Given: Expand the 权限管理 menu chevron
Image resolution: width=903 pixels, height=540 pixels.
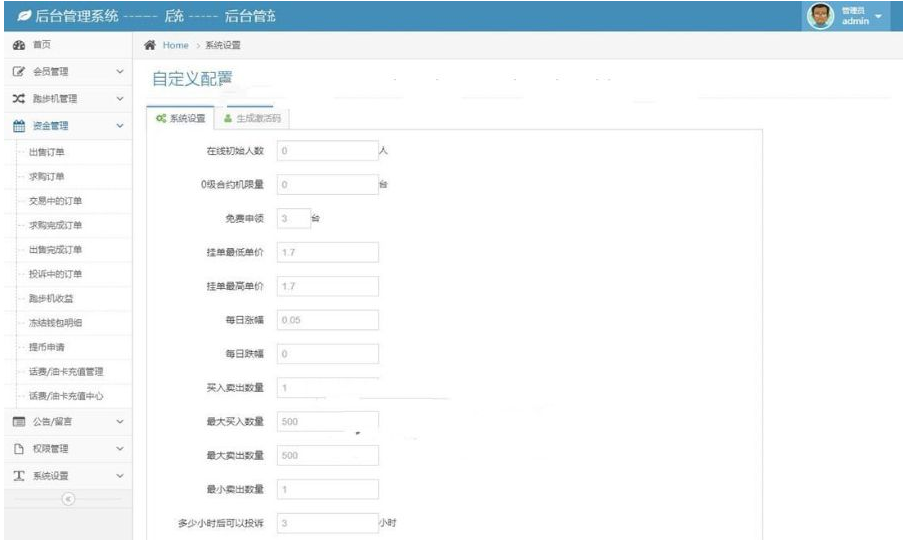Looking at the screenshot, I should point(120,449).
